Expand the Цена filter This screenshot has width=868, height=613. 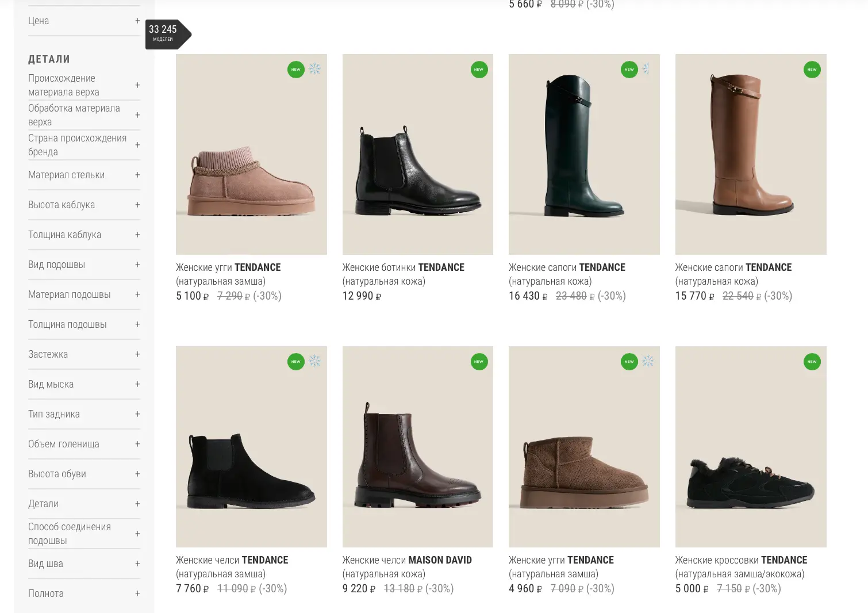point(137,21)
